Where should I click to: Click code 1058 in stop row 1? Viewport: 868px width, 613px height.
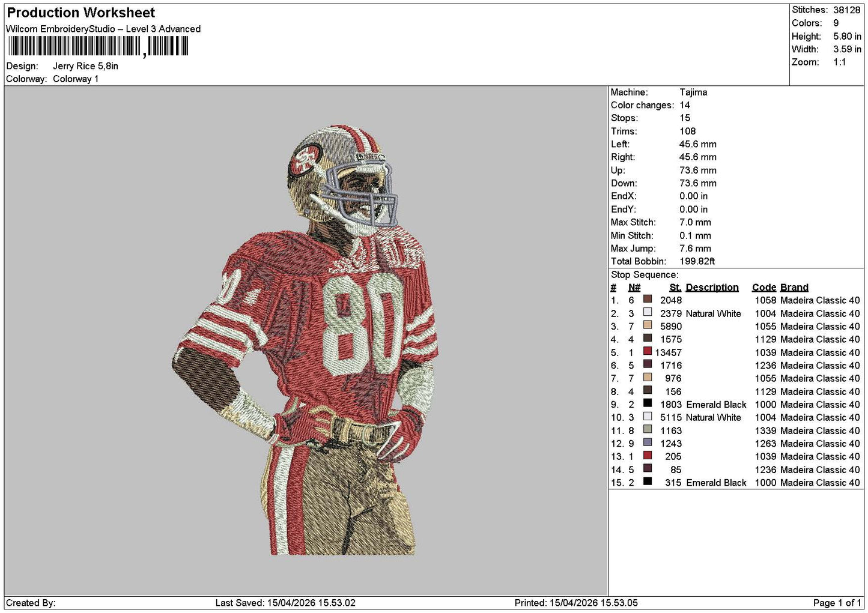[x=766, y=300]
